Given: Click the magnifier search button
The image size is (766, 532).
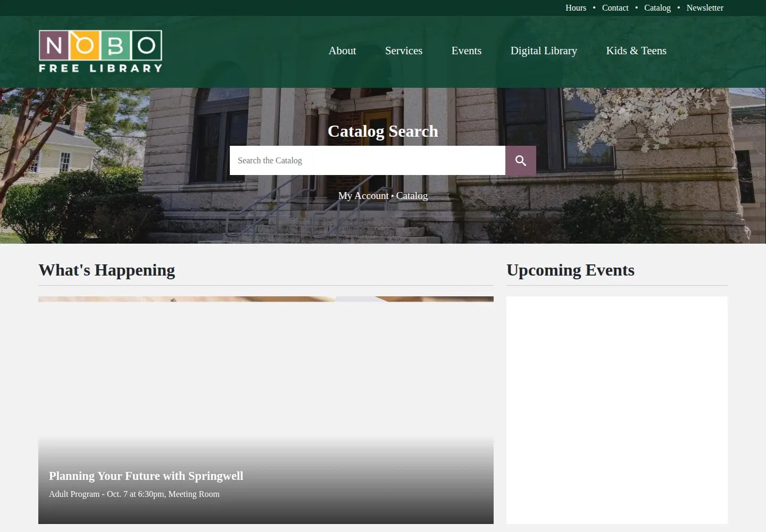Looking at the screenshot, I should click(x=521, y=161).
